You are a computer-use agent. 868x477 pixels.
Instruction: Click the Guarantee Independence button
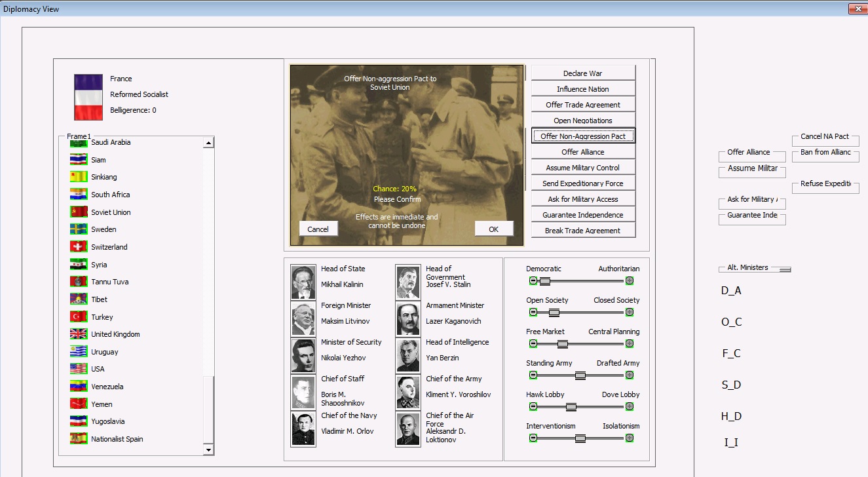[583, 215]
